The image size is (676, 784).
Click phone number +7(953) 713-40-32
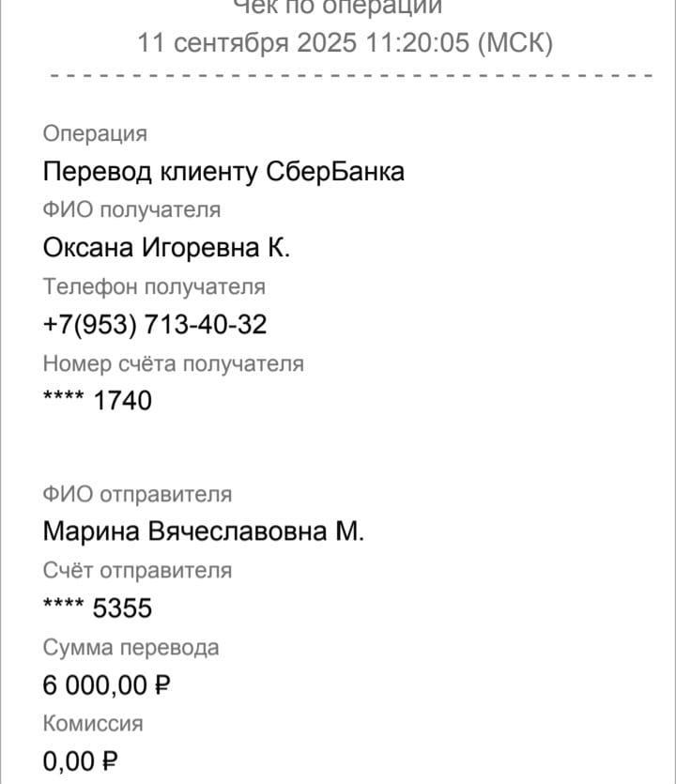[x=155, y=325]
